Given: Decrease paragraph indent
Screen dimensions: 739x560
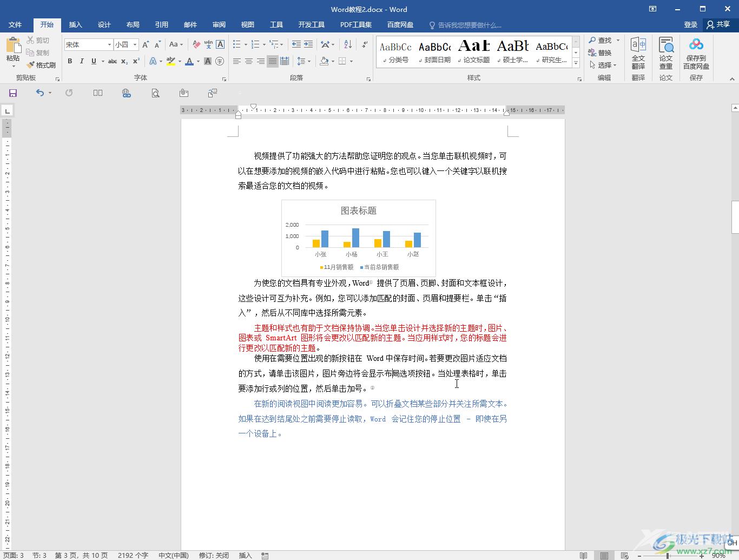Looking at the screenshot, I should 296,44.
